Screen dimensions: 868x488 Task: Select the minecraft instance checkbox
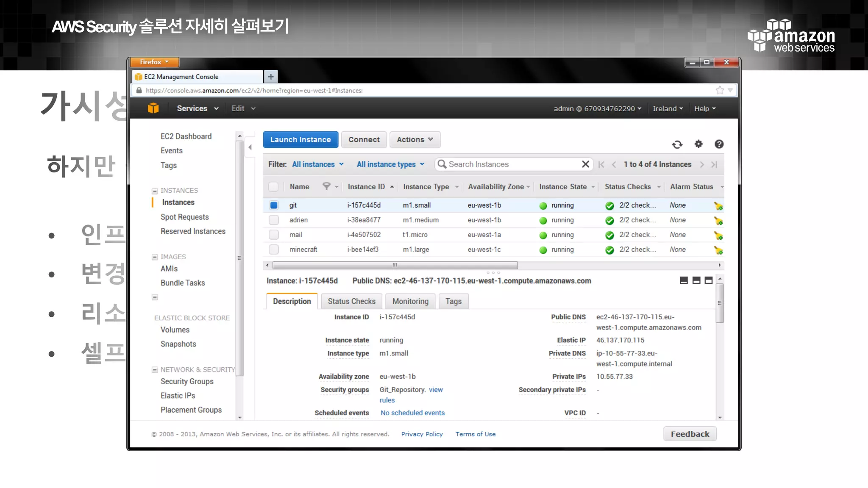[x=274, y=250]
